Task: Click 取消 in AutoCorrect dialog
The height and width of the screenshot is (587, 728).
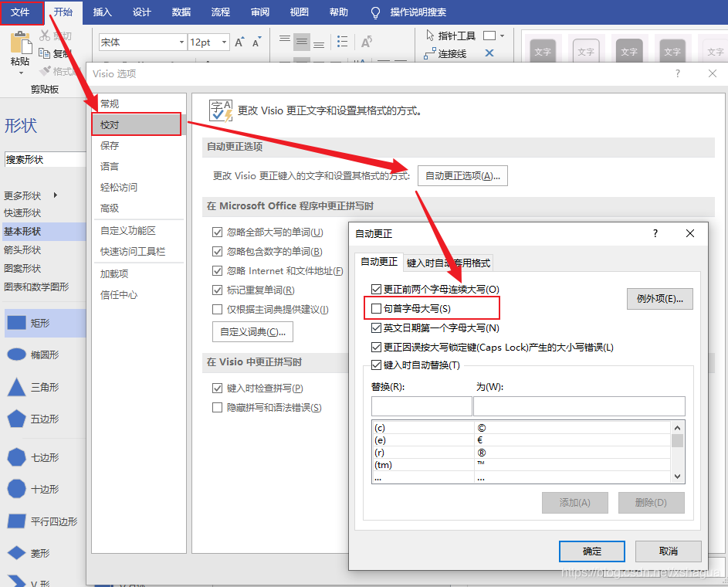Action: (668, 551)
